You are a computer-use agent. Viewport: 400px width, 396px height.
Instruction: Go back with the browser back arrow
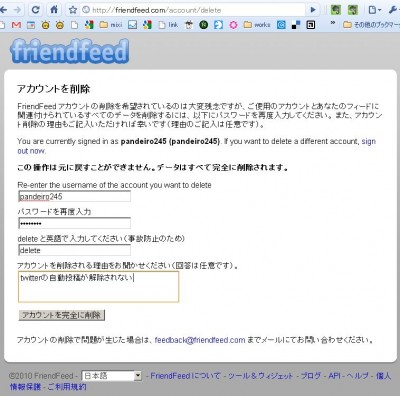click(3, 10)
